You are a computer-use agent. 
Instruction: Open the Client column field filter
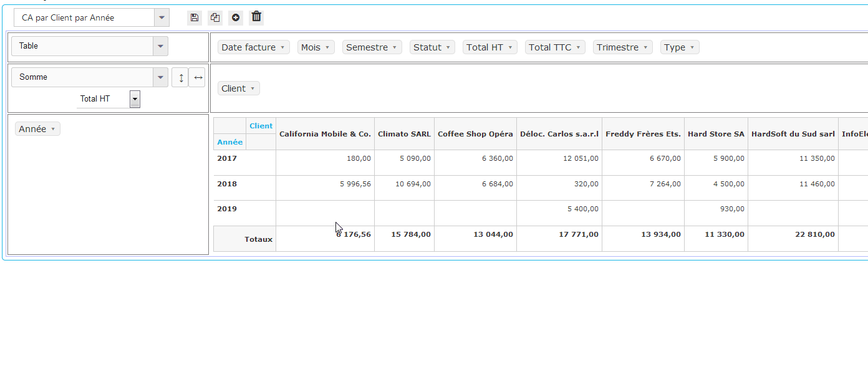[253, 88]
